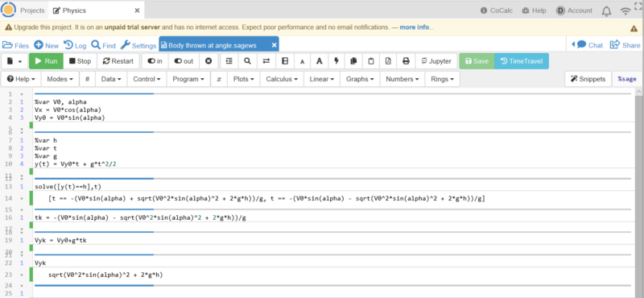Place cursor on 'solve([y(t)==h],t)' line
Screen dimensions: 644x298
pyautogui.click(x=68, y=187)
